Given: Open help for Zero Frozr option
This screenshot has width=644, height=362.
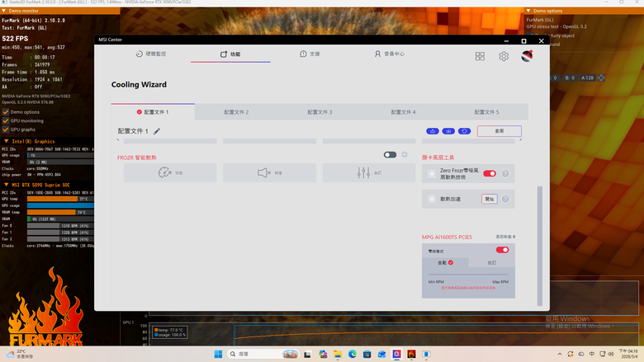Looking at the screenshot, I should click(x=505, y=173).
